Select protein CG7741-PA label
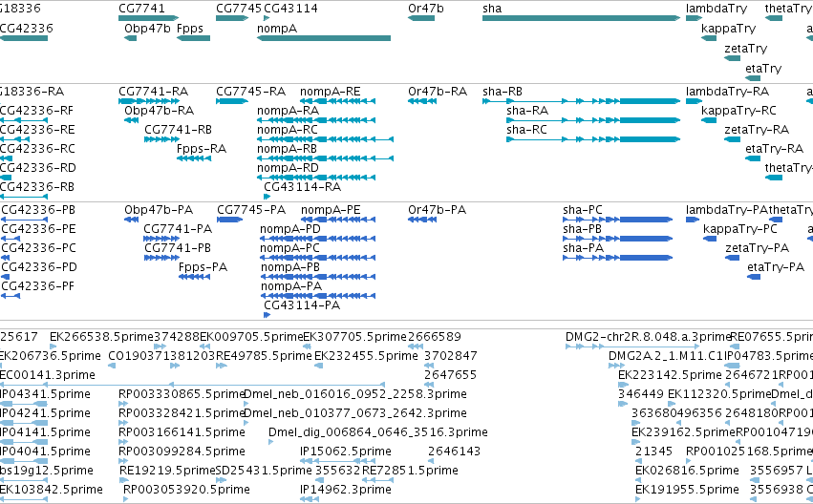 [178, 229]
